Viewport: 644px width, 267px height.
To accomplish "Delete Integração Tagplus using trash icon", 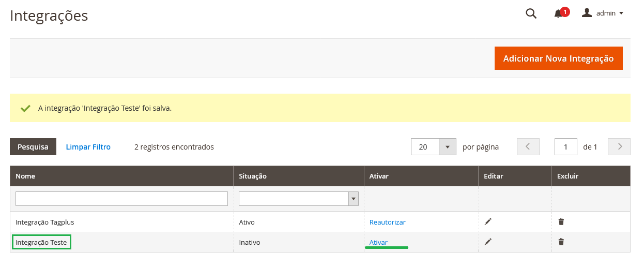I will coord(561,221).
